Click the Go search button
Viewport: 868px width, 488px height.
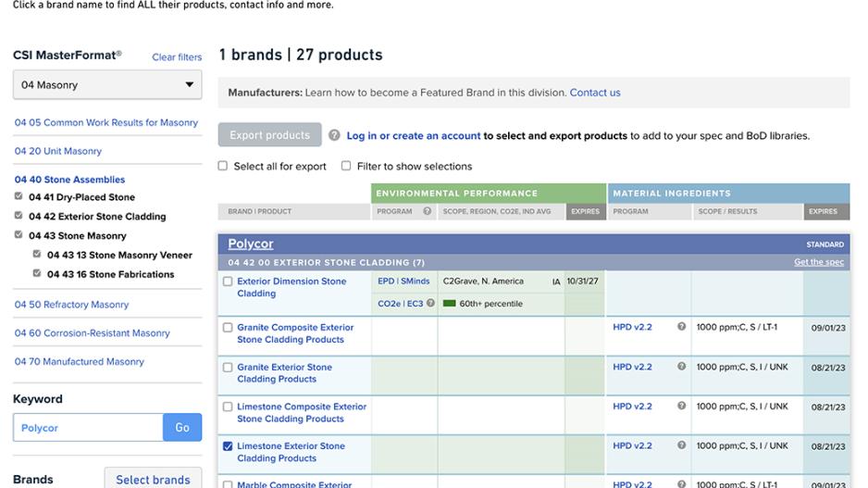[x=182, y=428]
